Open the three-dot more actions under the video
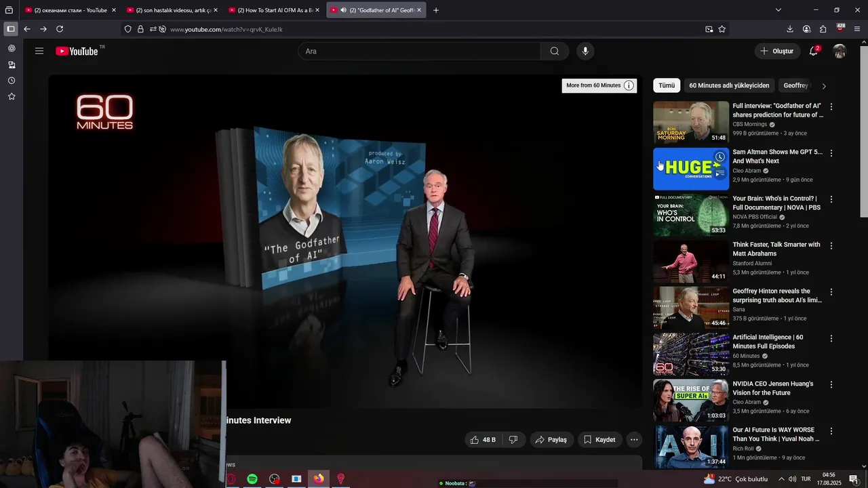This screenshot has height=488, width=868. coord(634,439)
